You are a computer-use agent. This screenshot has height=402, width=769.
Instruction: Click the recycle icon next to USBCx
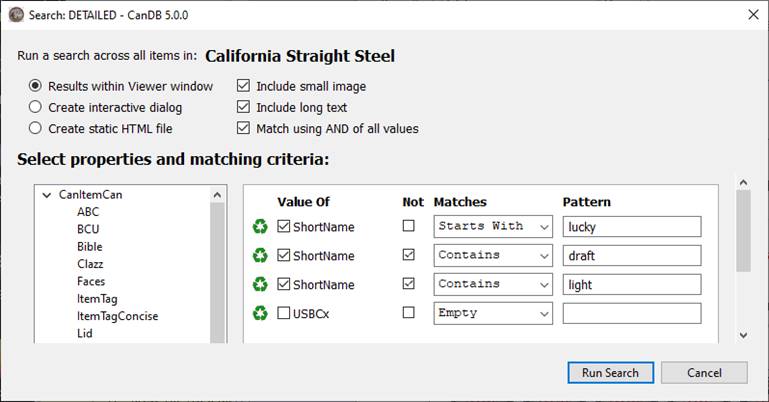[260, 313]
